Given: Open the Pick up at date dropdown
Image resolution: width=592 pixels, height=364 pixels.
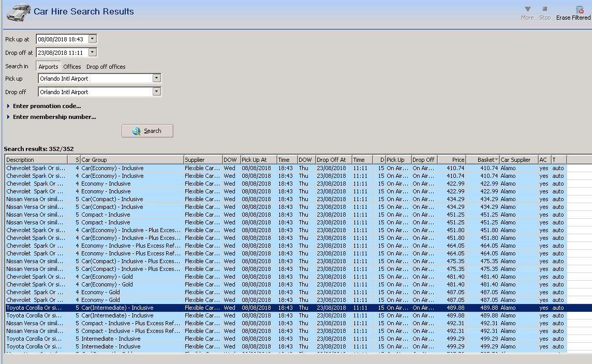Looking at the screenshot, I should pyautogui.click(x=93, y=39).
